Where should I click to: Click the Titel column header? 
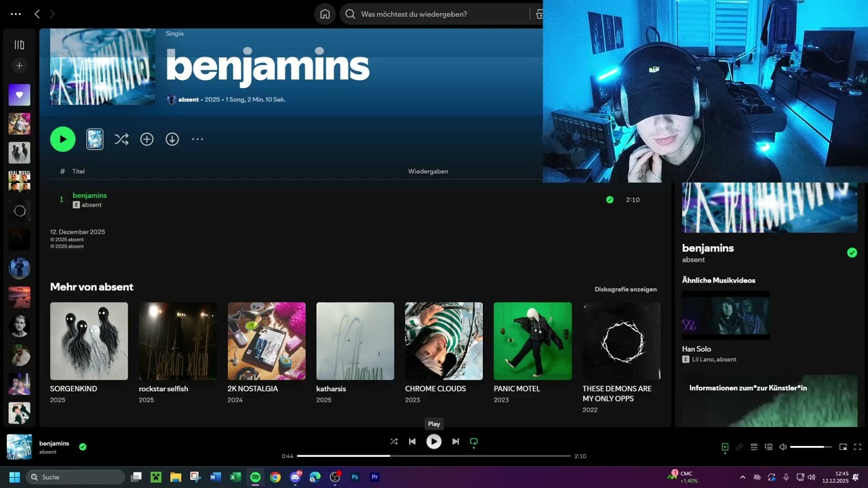click(x=79, y=171)
